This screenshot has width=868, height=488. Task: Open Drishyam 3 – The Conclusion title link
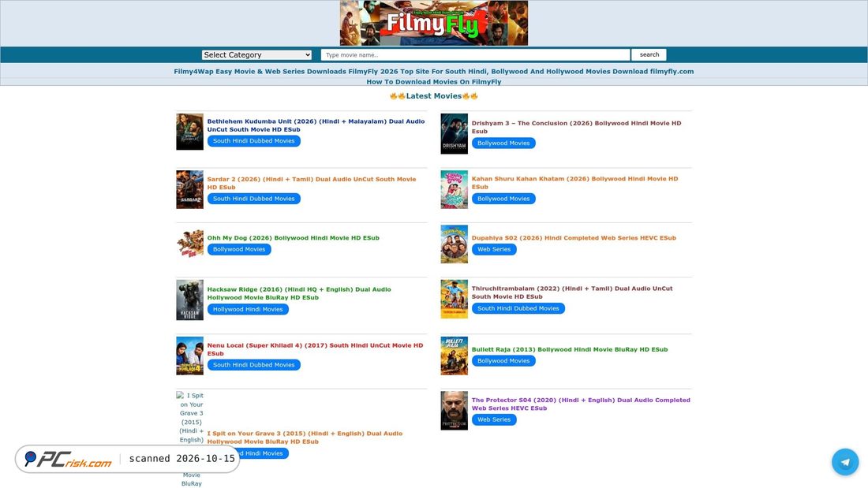[576, 127]
